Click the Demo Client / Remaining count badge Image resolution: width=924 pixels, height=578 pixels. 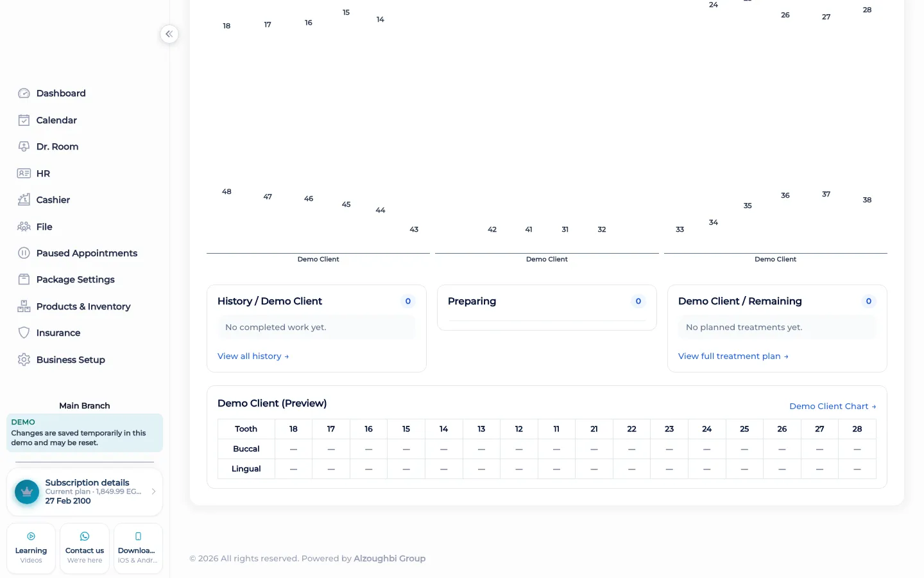pyautogui.click(x=869, y=301)
